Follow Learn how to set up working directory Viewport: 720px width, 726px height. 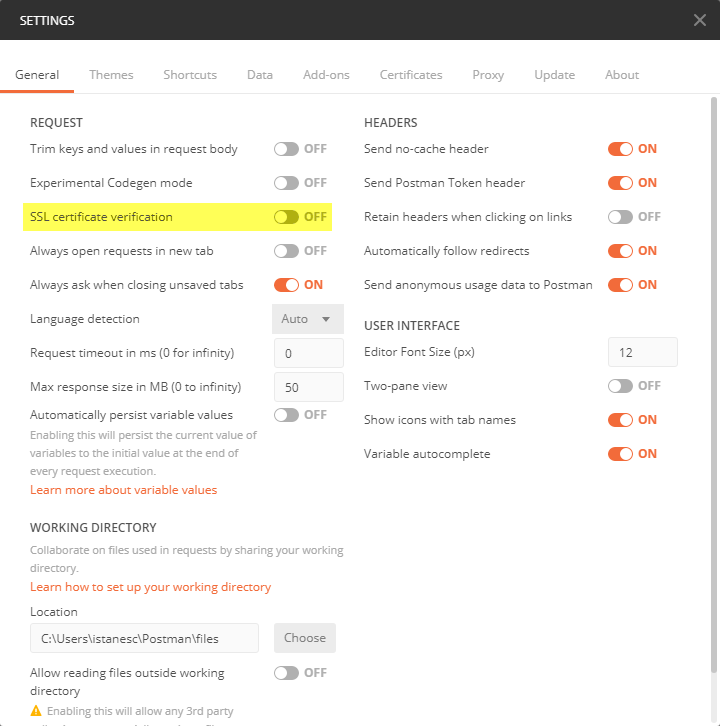150,587
